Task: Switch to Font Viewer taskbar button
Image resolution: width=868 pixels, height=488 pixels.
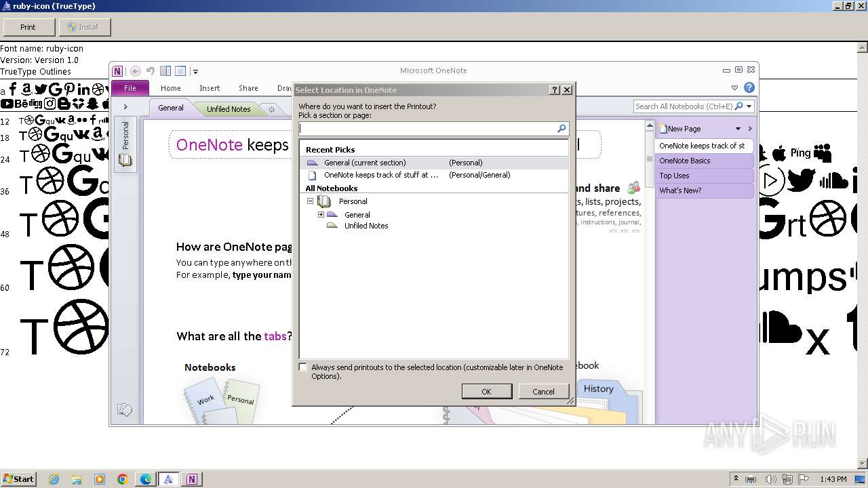Action: coord(168,479)
